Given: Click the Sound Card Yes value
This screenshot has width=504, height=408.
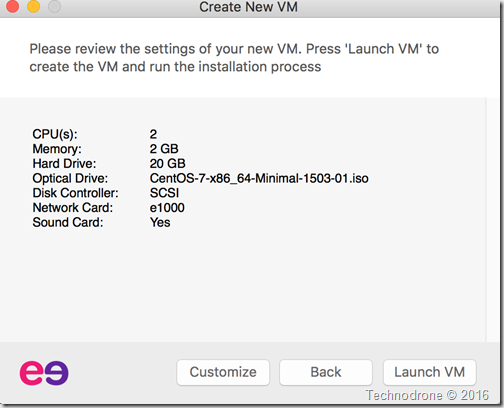Looking at the screenshot, I should 160,222.
